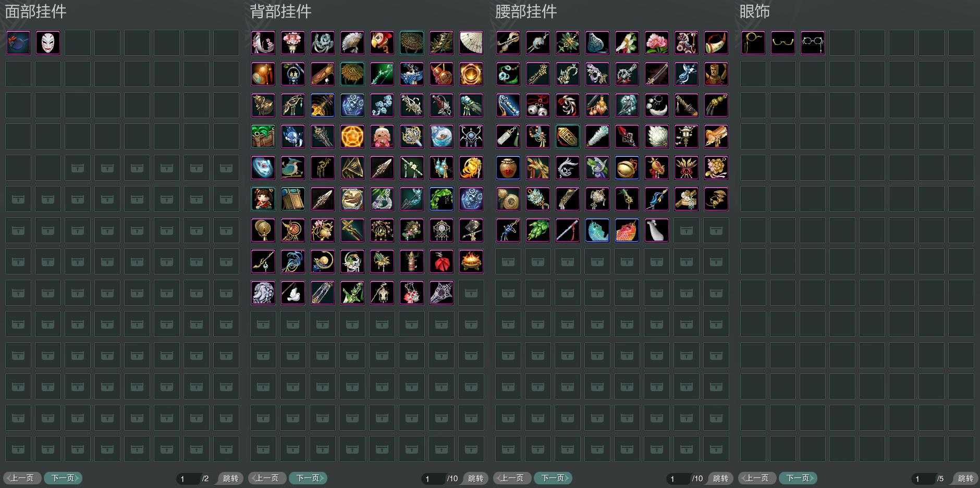Click 上一页 under 腰部挂件
Image resolution: width=980 pixels, height=488 pixels.
click(512, 478)
